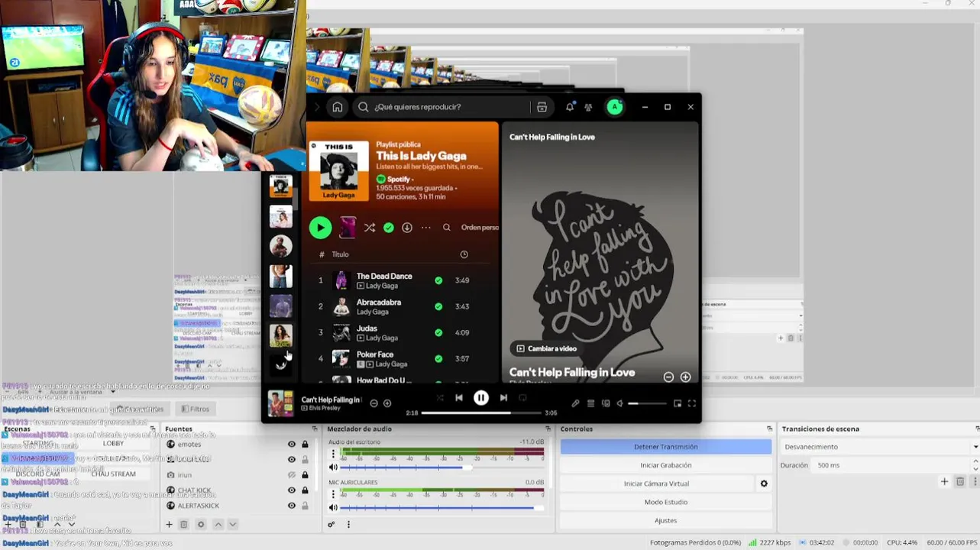Seek within the song progress bar
This screenshot has height=550, width=980.
pos(481,412)
